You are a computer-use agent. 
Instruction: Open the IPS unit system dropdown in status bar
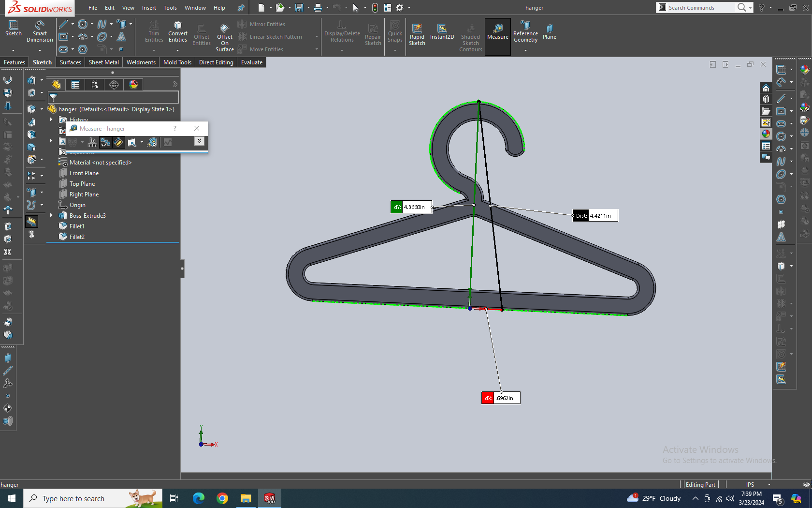(769, 484)
